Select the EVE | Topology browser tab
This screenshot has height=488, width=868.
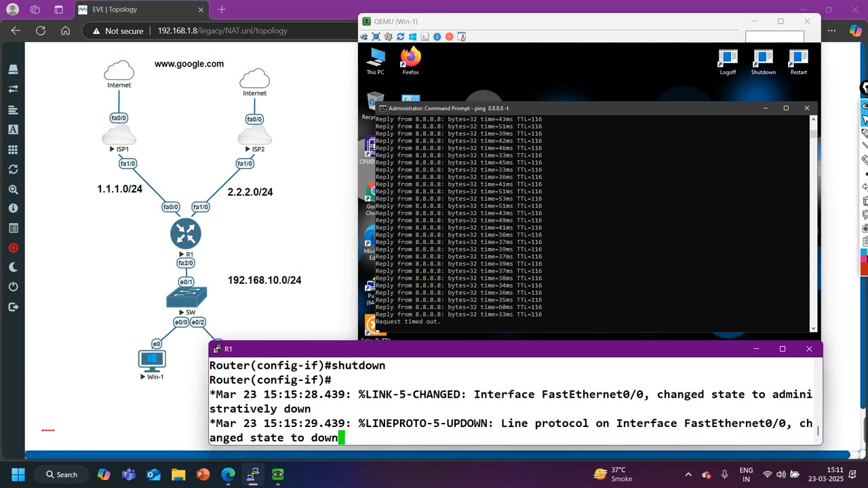point(140,9)
